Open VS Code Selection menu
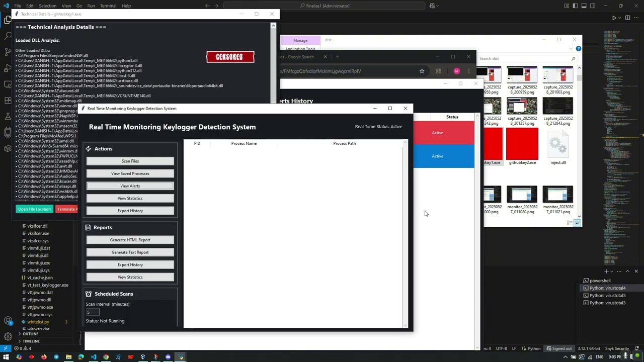This screenshot has height=362, width=644. 47,6
